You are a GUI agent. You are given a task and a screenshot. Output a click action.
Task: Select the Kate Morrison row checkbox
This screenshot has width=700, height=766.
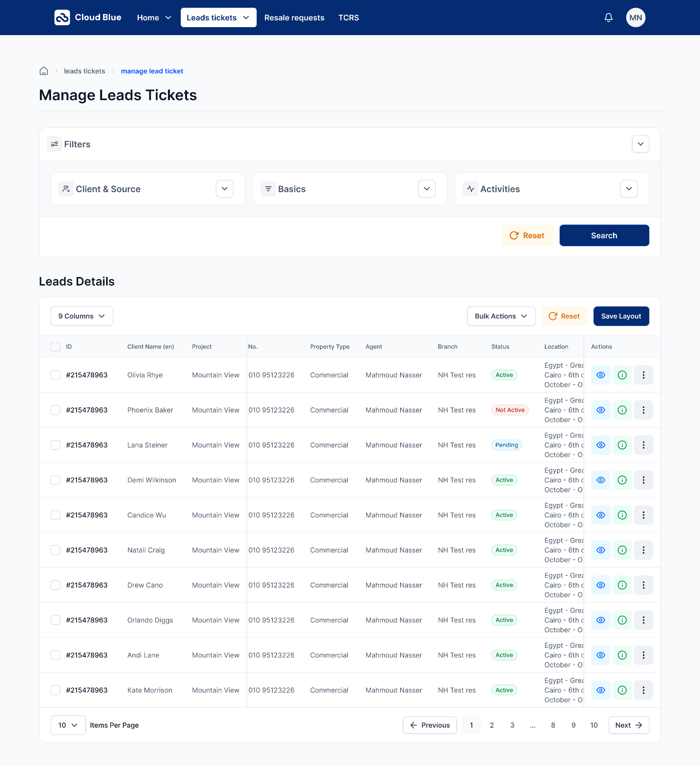point(55,690)
